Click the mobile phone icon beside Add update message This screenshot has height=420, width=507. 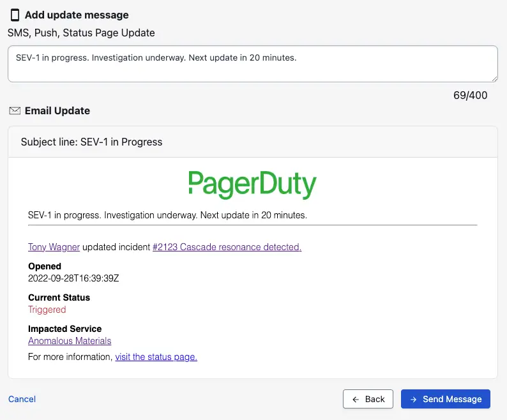tap(15, 15)
